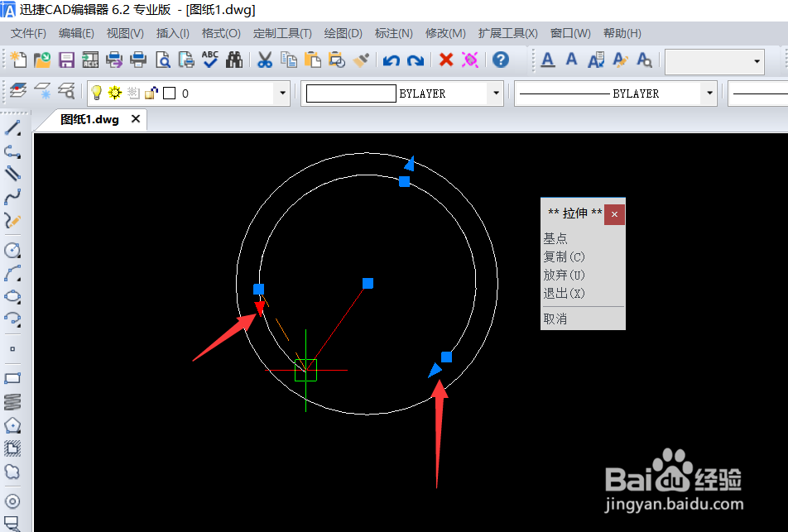
Task: Open the 视图(V) menu
Action: pos(125,33)
